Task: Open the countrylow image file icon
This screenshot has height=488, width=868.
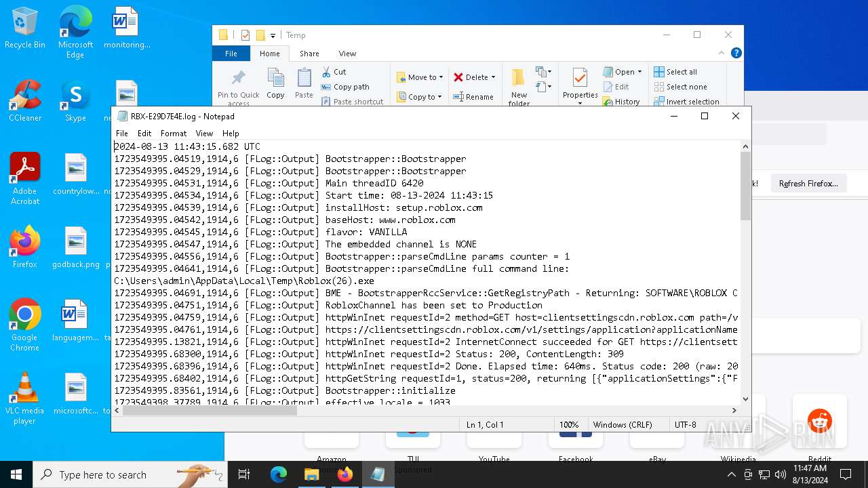Action: (75, 174)
